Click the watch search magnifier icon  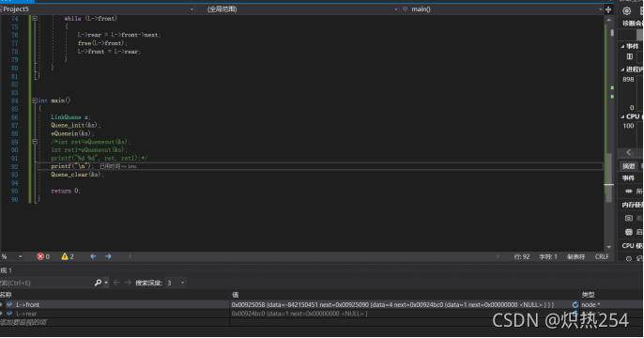98,283
